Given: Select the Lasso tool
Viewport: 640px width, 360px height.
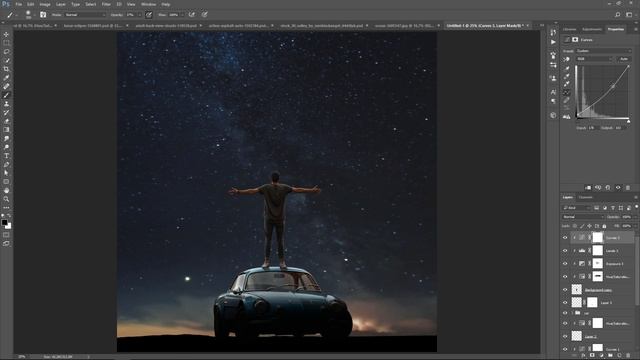Looking at the screenshot, I should [6, 52].
